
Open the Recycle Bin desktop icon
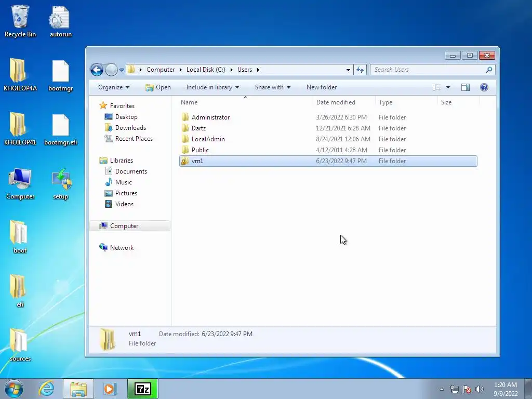(x=20, y=21)
